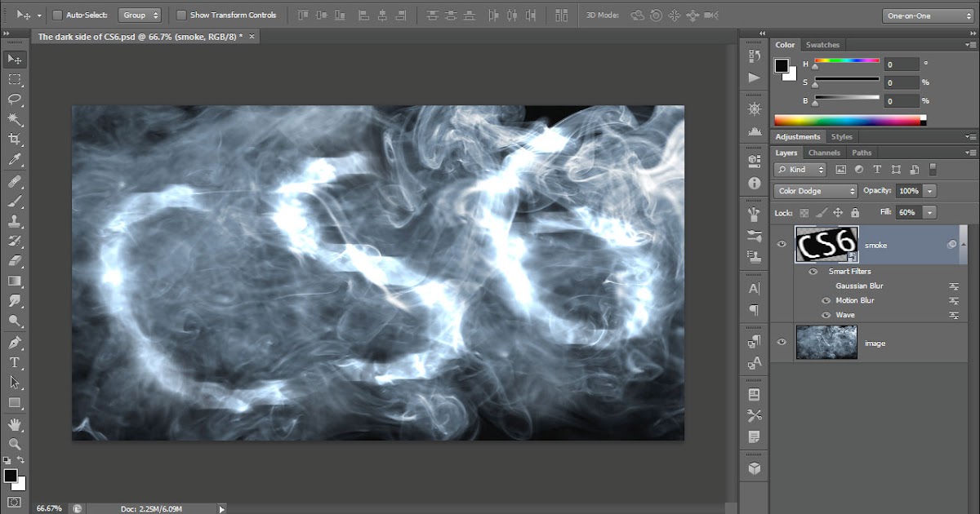This screenshot has width=980, height=514.
Task: Hide the smoke layer
Action: point(782,244)
